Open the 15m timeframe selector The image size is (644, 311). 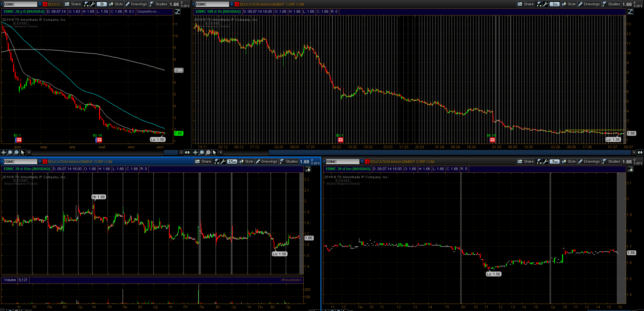click(x=232, y=161)
